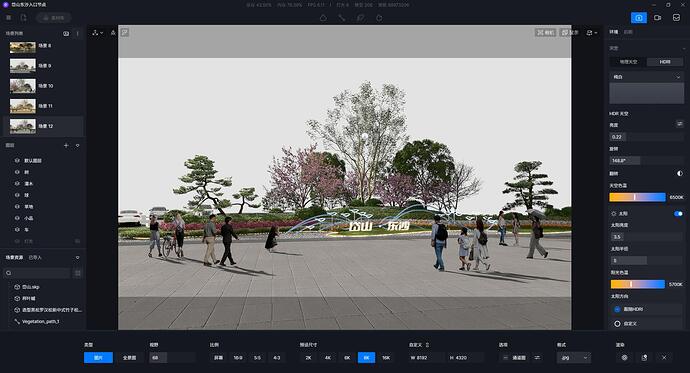Select scene 9 thumbnail
The width and height of the screenshot is (690, 373).
point(22,66)
